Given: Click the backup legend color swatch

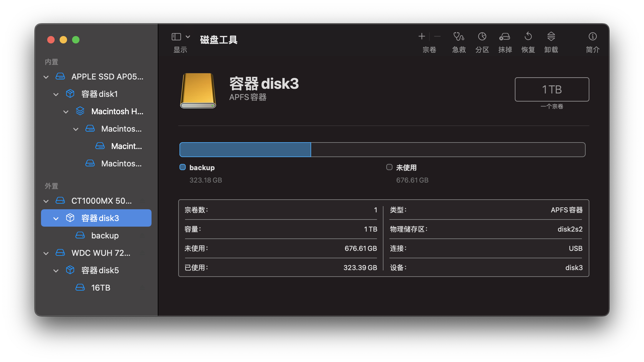Looking at the screenshot, I should pyautogui.click(x=183, y=167).
